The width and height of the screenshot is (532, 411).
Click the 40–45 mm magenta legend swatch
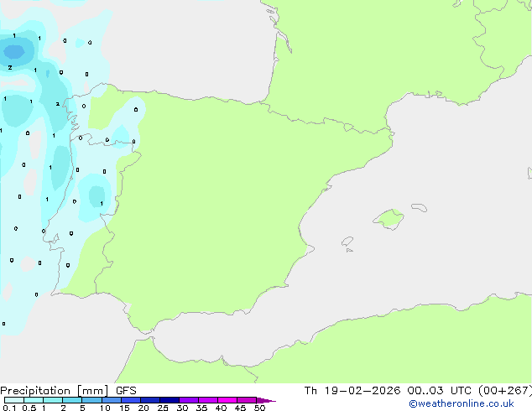pos(227,400)
